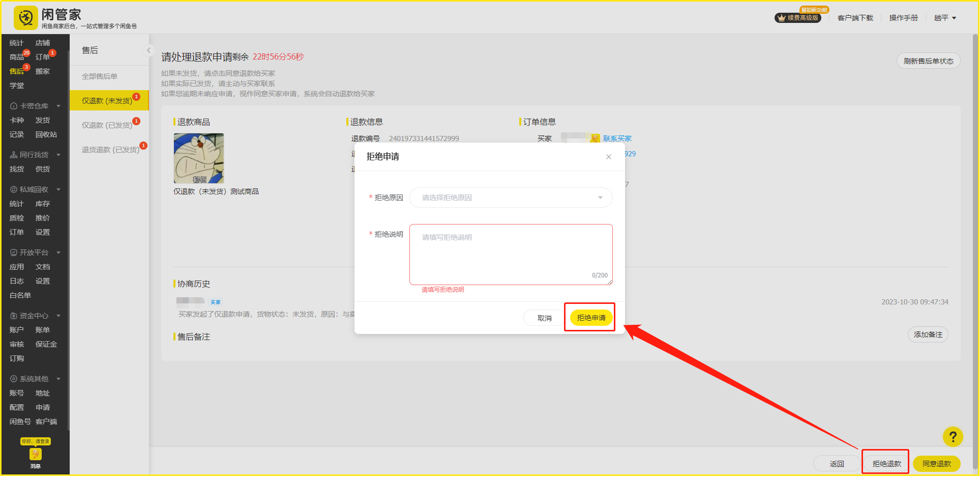
Task: Focus the 拒绝说明 text area
Action: point(511,254)
